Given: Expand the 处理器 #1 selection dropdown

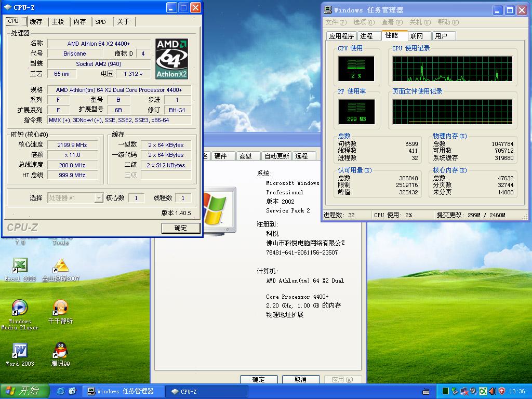Looking at the screenshot, I should [98, 198].
